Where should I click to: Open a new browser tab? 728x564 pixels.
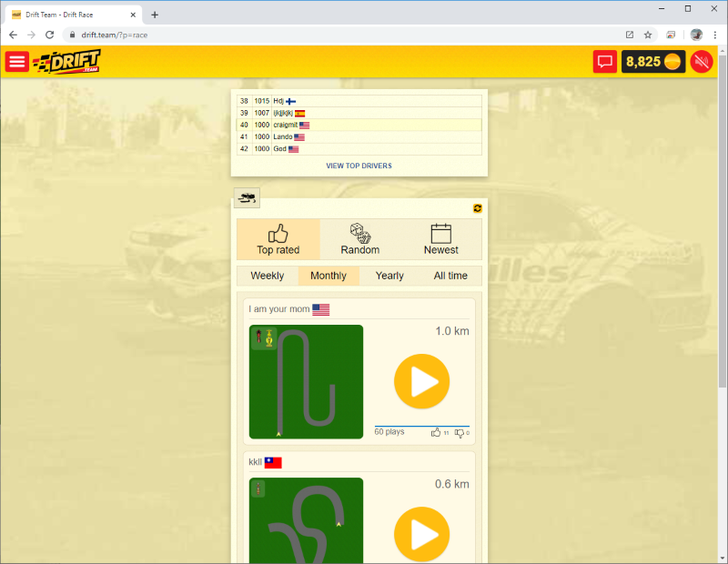coord(155,15)
